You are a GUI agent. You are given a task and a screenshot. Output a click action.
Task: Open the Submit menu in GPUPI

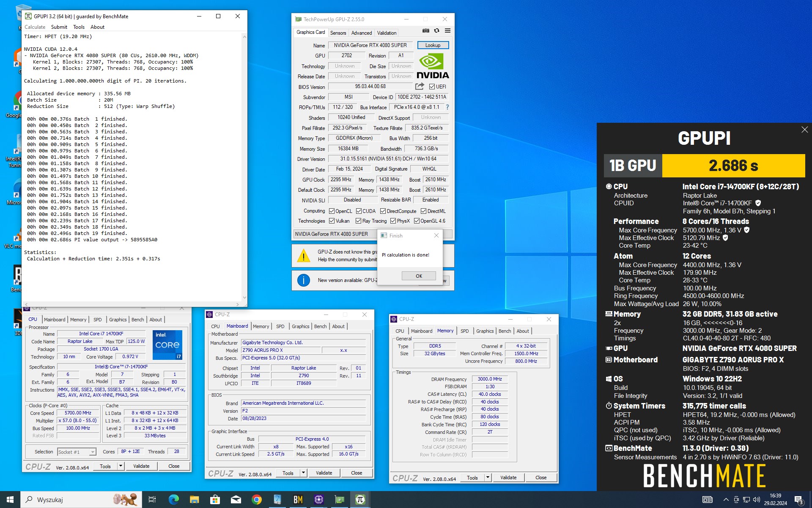(x=59, y=27)
